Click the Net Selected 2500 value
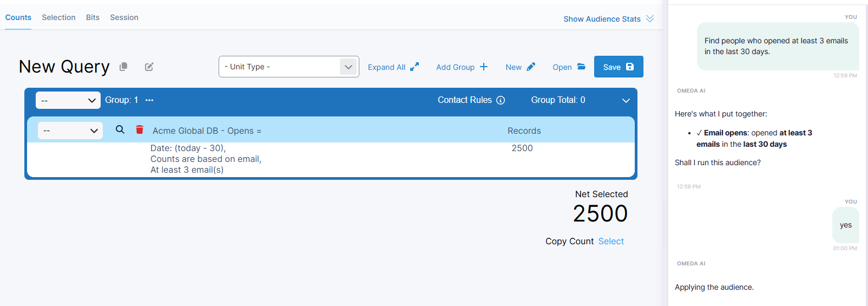This screenshot has height=306, width=868. pos(600,213)
